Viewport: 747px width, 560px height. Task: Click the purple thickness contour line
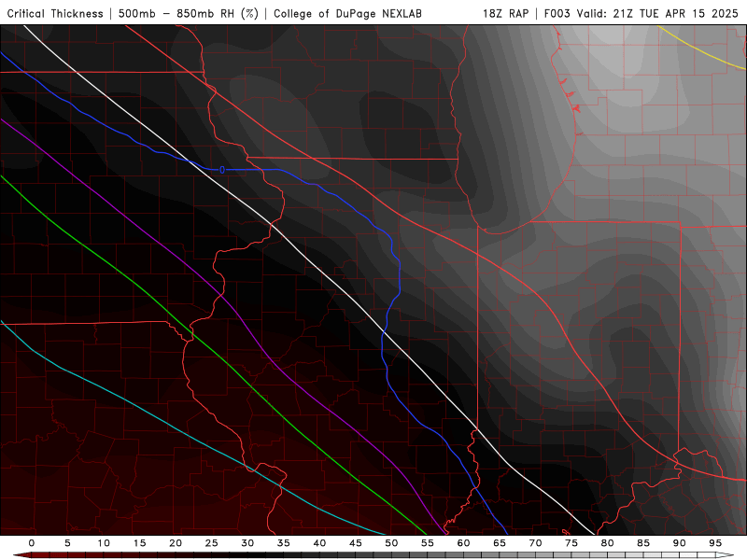tap(237, 312)
